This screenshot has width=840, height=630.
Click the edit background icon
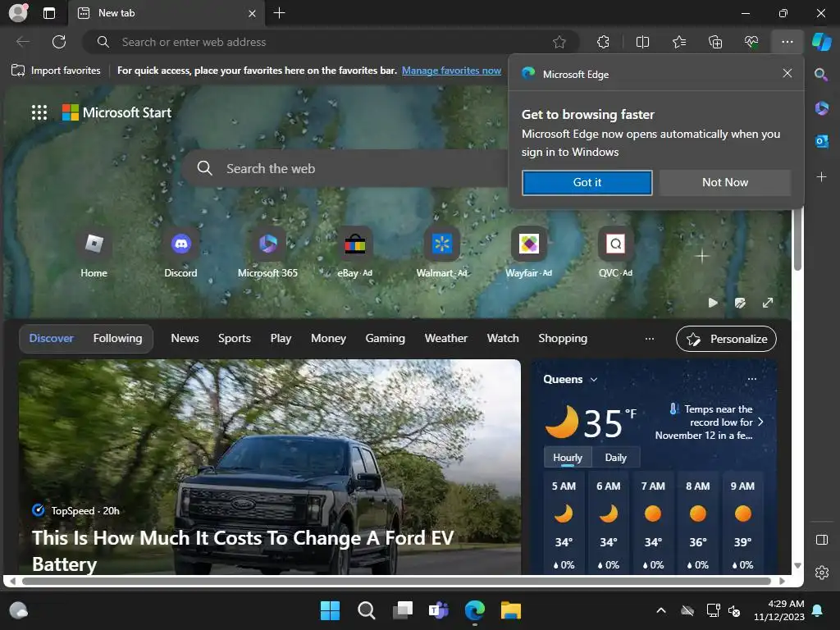point(740,304)
